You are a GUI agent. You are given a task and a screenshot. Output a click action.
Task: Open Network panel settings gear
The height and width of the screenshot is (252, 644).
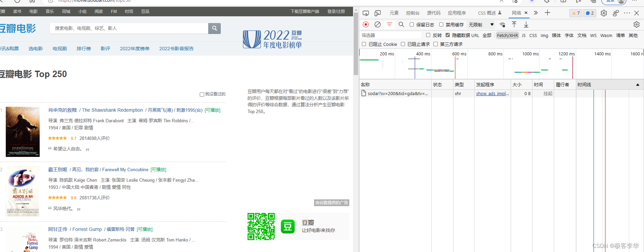(637, 24)
